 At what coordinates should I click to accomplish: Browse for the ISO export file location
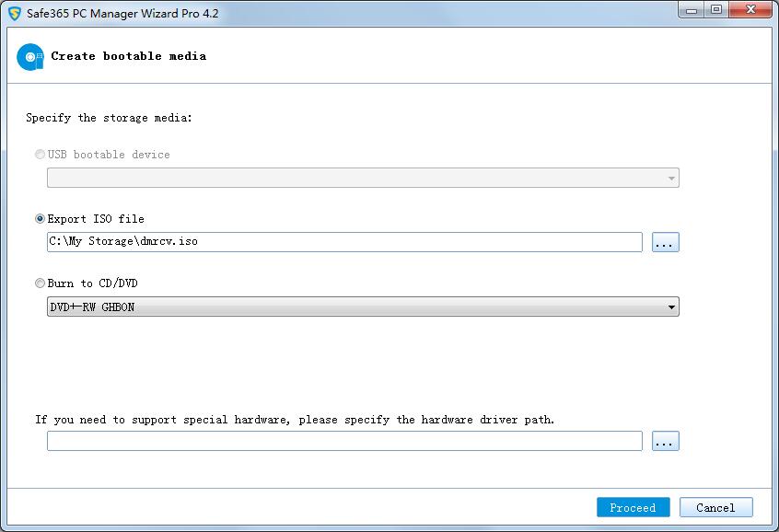pos(665,242)
